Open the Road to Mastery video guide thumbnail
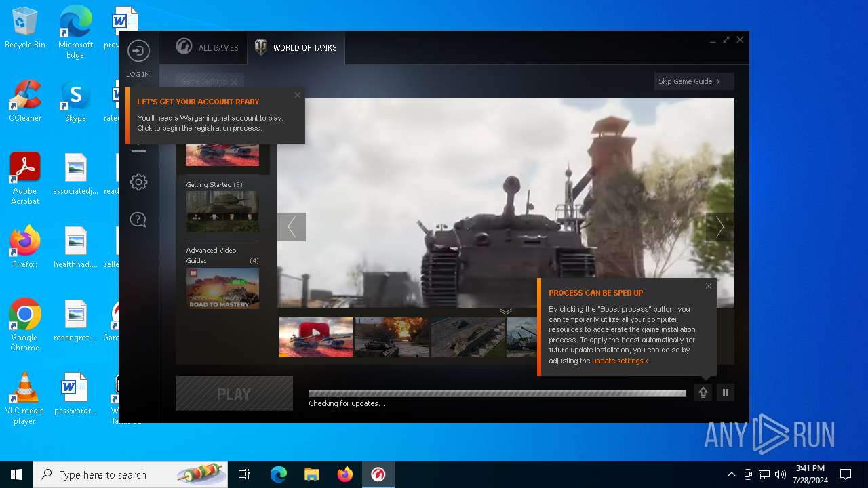The width and height of the screenshot is (868, 488). pyautogui.click(x=222, y=288)
